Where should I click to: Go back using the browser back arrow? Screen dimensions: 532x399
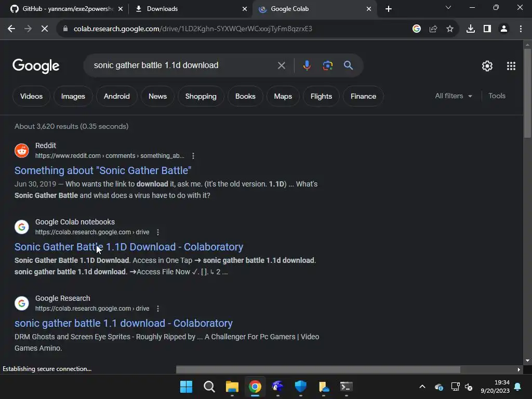coord(11,29)
